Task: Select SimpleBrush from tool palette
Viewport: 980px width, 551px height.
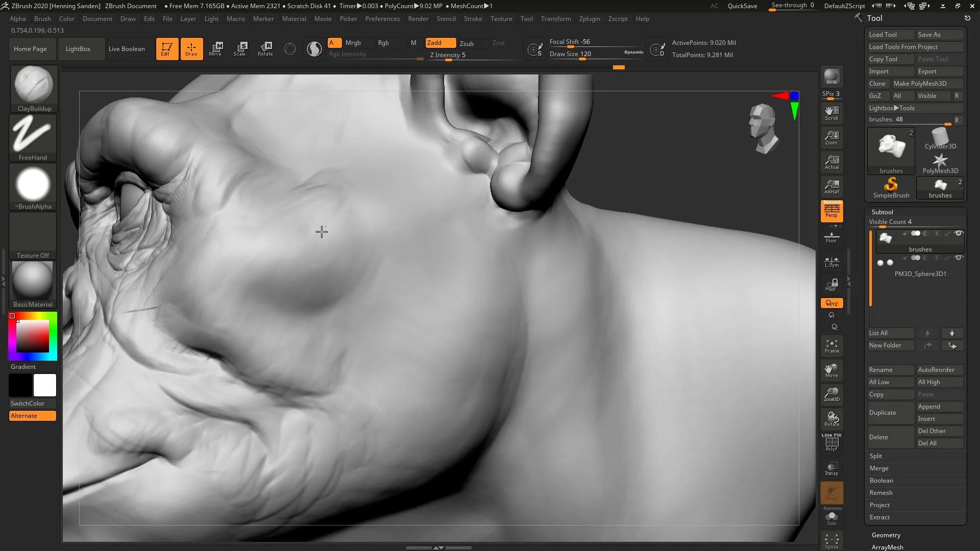Action: [x=891, y=187]
